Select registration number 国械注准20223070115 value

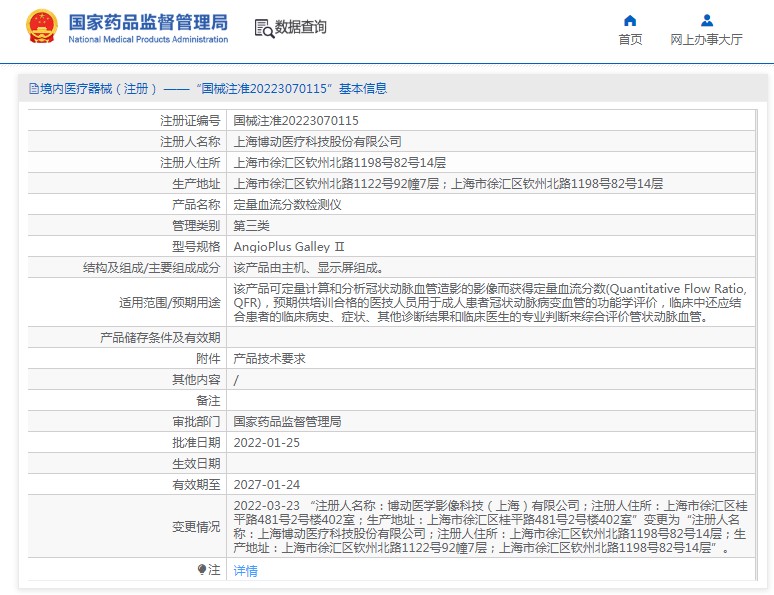pyautogui.click(x=296, y=120)
